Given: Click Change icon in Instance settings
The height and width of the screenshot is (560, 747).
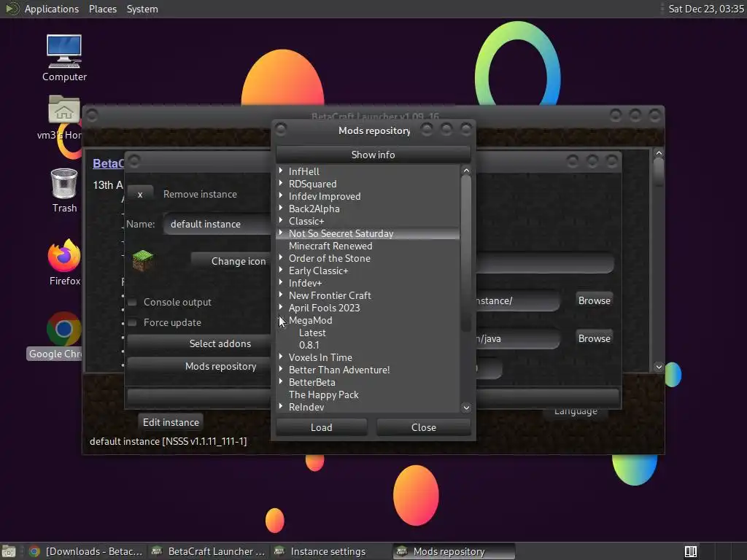Looking at the screenshot, I should 231,262.
